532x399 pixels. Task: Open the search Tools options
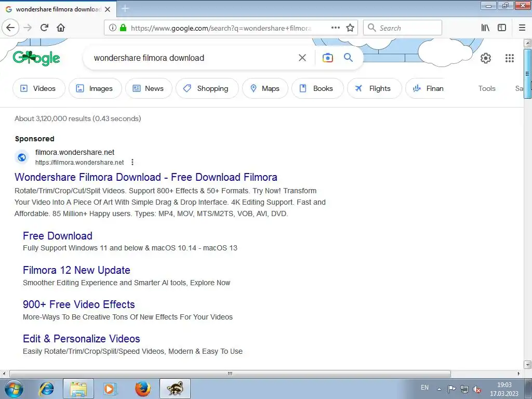point(486,88)
